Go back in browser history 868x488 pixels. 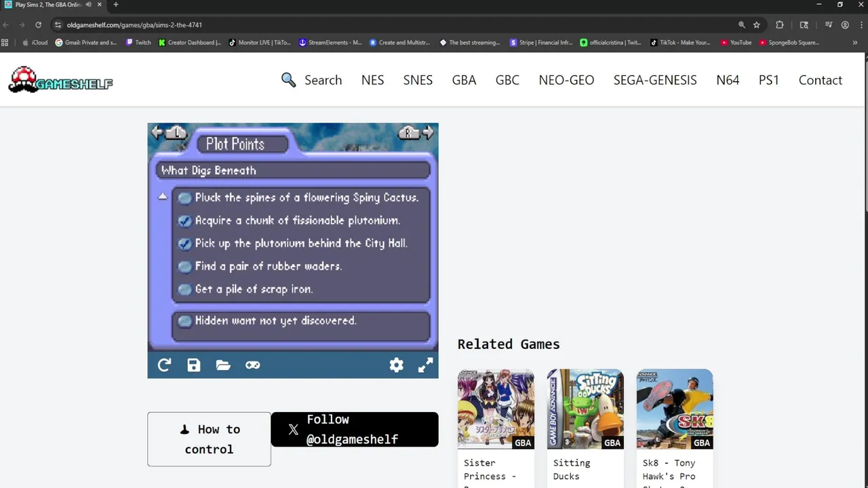6,25
